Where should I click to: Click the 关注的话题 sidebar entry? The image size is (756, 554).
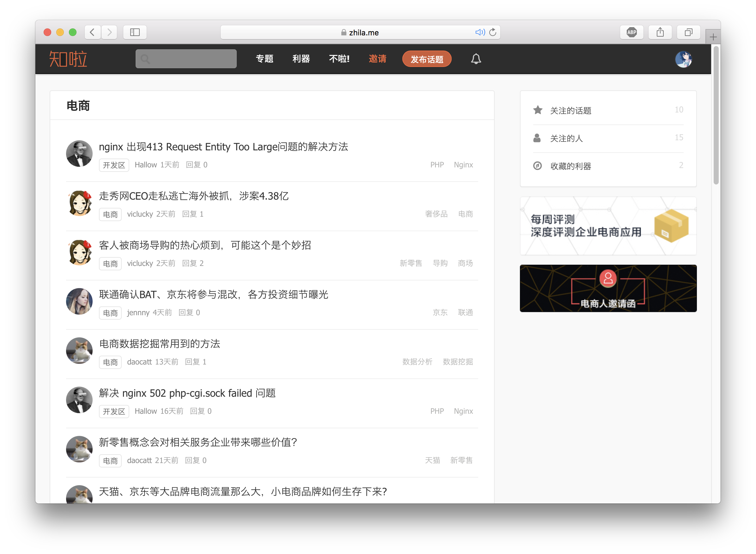click(x=570, y=111)
